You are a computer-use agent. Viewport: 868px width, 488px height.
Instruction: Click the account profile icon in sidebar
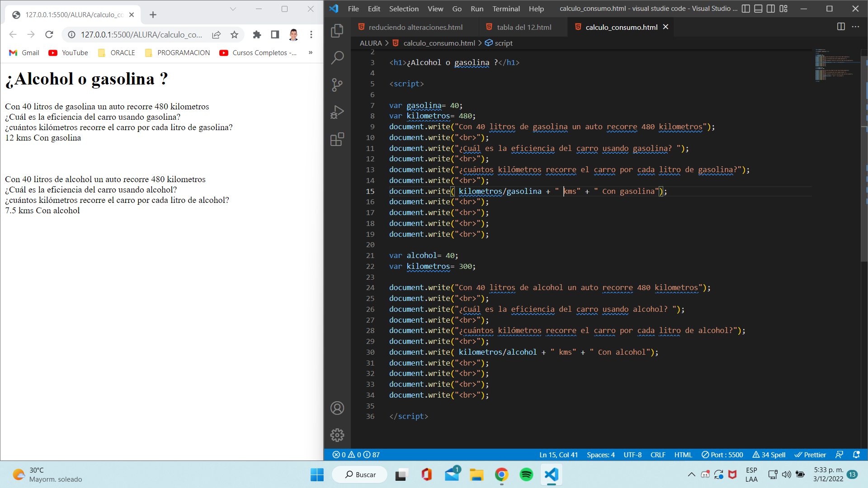[338, 409]
